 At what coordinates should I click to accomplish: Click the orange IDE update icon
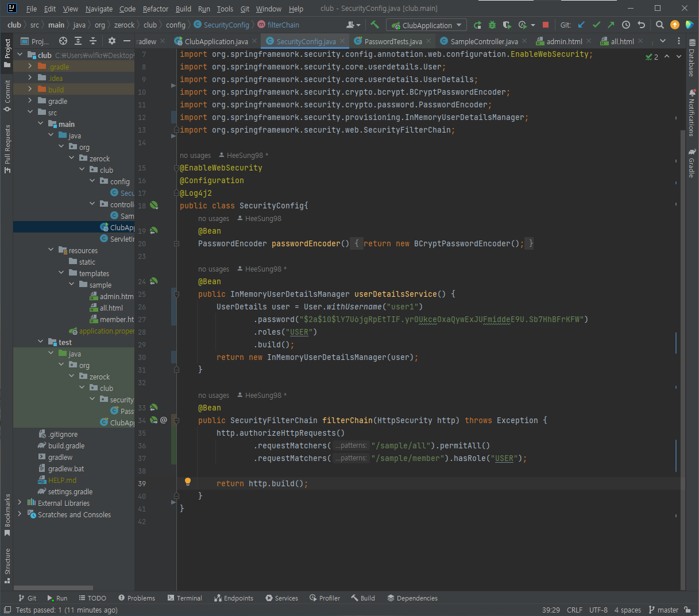click(x=675, y=25)
